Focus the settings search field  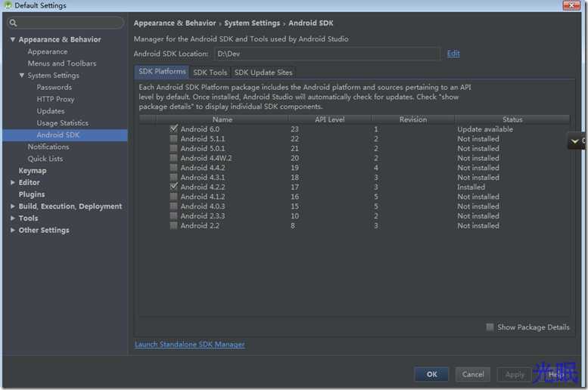point(66,23)
